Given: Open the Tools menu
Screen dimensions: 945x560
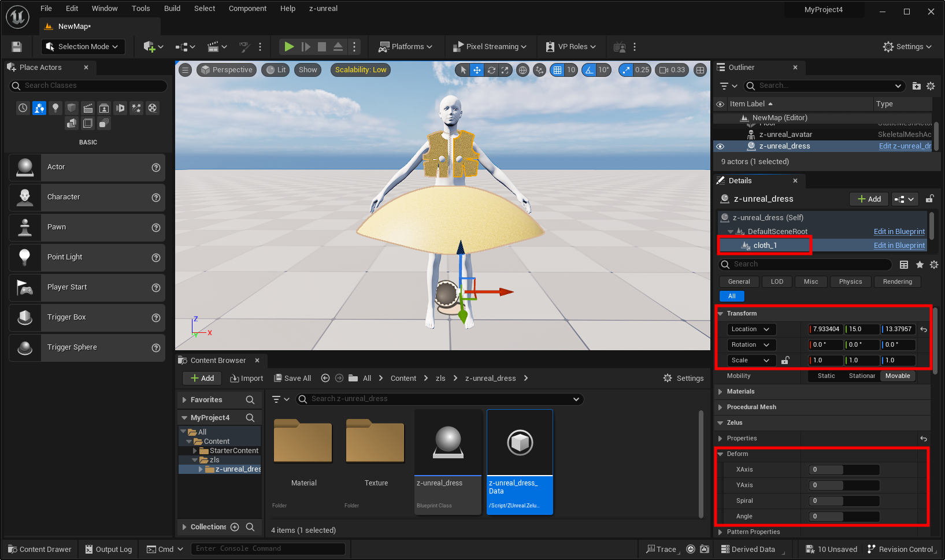Looking at the screenshot, I should (140, 9).
